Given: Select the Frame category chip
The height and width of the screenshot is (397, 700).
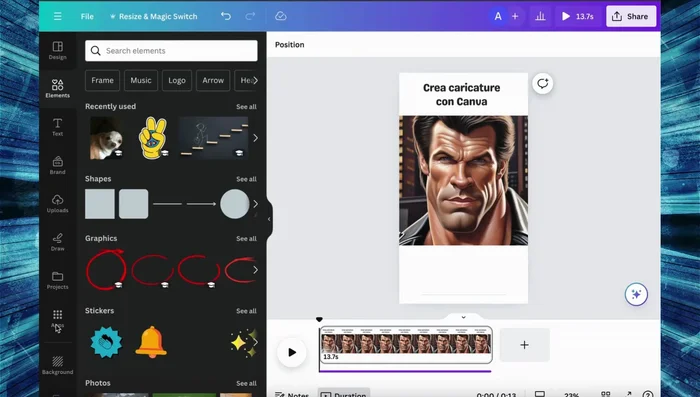Looking at the screenshot, I should [x=102, y=80].
